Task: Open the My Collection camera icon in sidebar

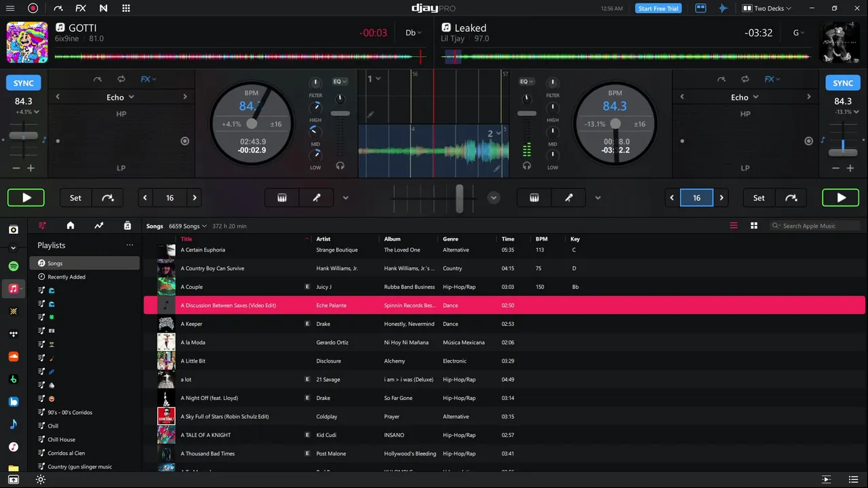Action: point(13,230)
